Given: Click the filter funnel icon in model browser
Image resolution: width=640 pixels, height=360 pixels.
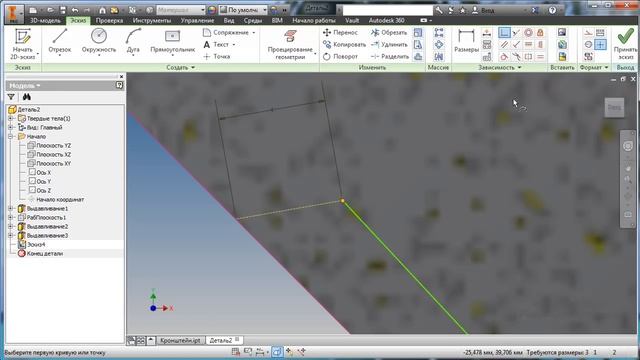Looking at the screenshot, I should (x=11, y=97).
